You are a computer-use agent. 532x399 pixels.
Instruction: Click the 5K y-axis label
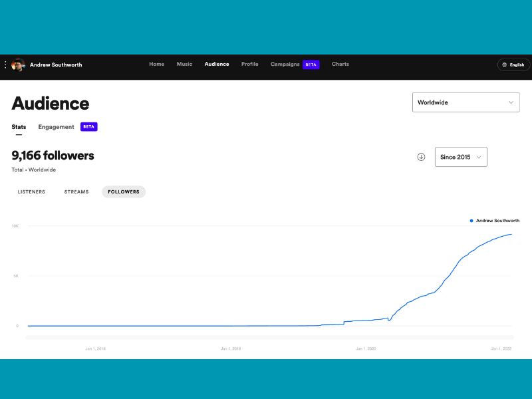coord(16,276)
